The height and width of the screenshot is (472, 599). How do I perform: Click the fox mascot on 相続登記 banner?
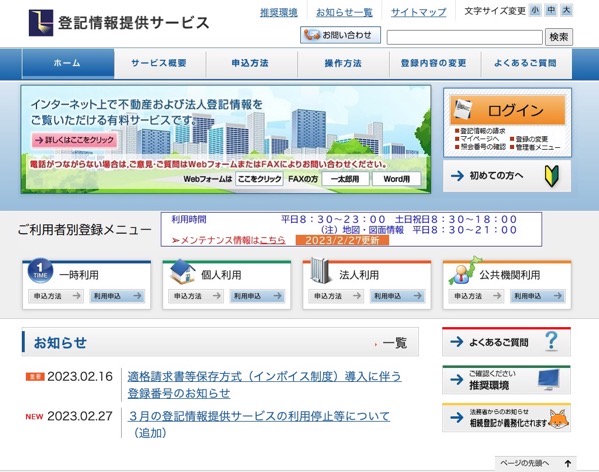(559, 419)
